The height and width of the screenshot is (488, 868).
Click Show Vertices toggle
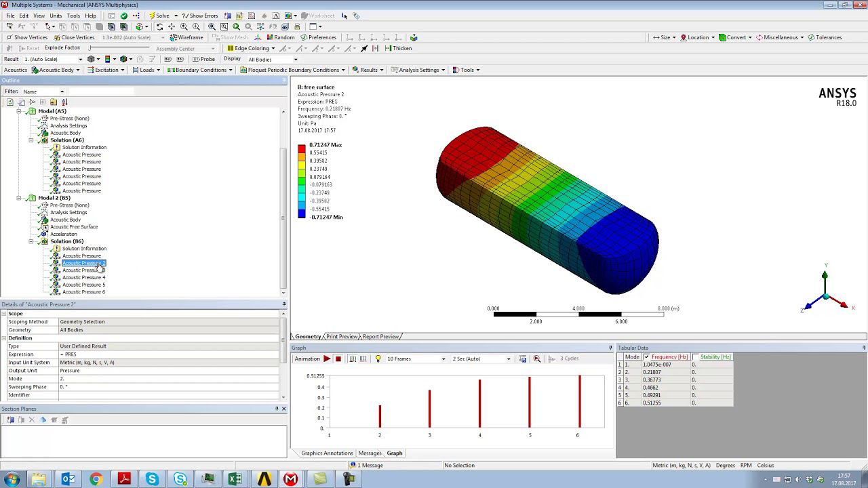coord(27,37)
